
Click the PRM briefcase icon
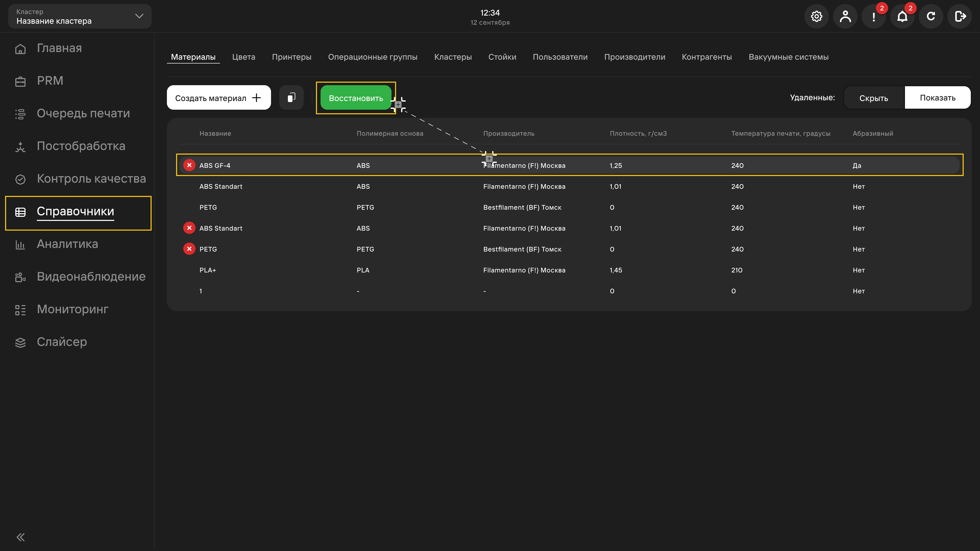pyautogui.click(x=20, y=81)
